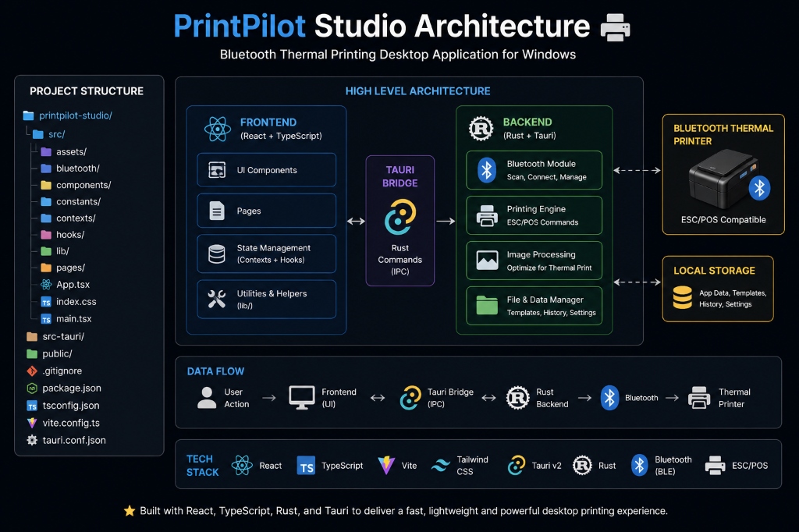This screenshot has height=532, width=799.
Task: Select the src-tauri/ folder
Action: 55,336
